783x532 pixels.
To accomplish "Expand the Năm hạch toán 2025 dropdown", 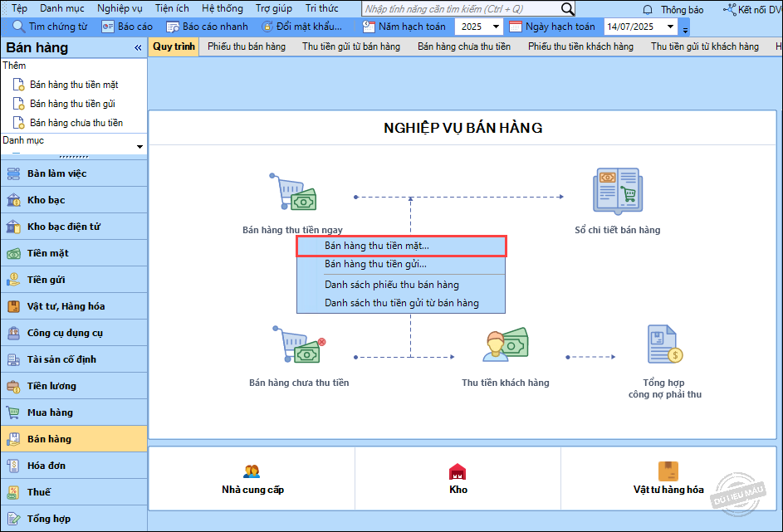I will (x=496, y=27).
